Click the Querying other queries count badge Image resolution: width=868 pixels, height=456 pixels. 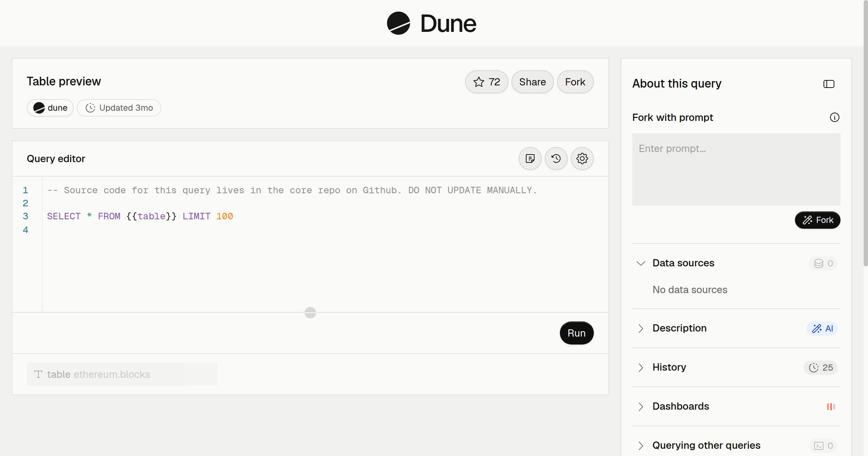(x=823, y=446)
